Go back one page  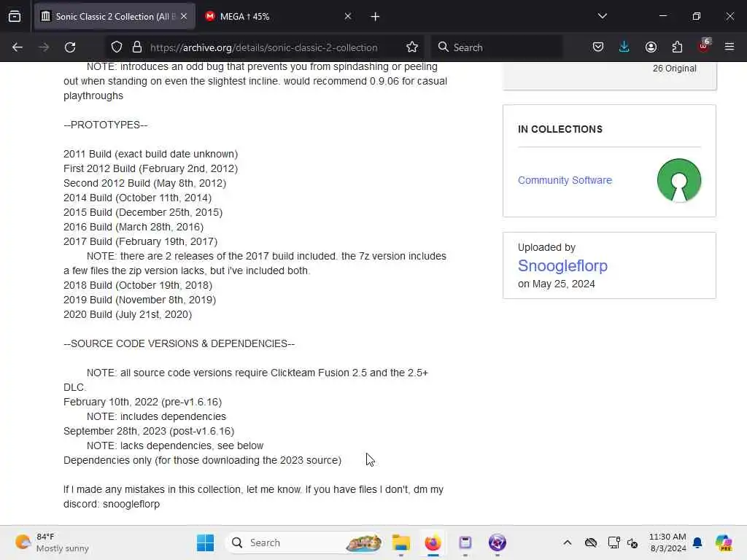[18, 47]
